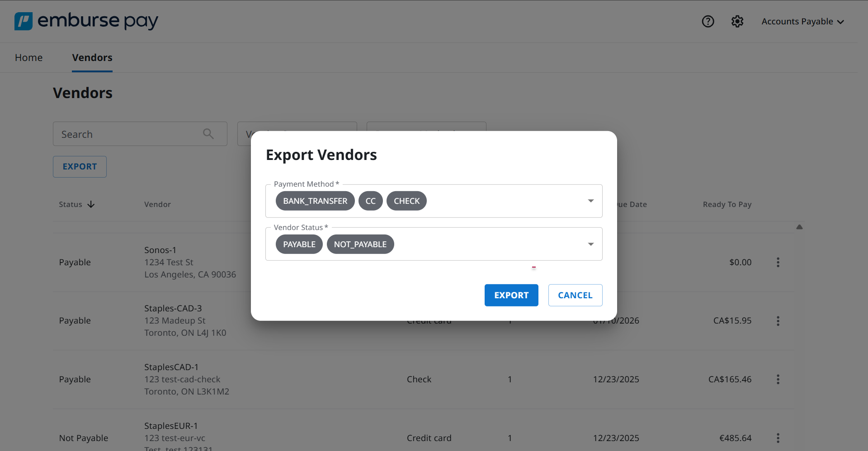The image size is (868, 451).
Task: Open the help question mark icon
Action: tap(708, 21)
